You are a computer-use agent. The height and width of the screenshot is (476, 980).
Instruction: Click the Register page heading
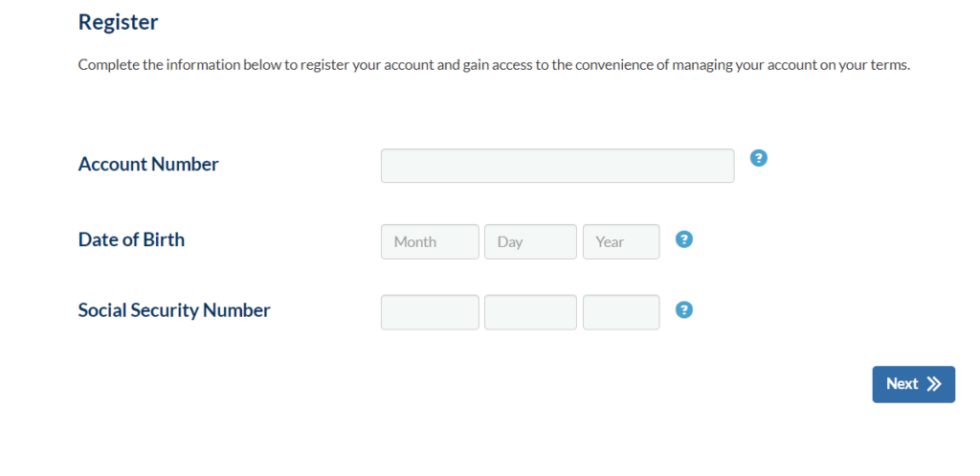(x=118, y=23)
